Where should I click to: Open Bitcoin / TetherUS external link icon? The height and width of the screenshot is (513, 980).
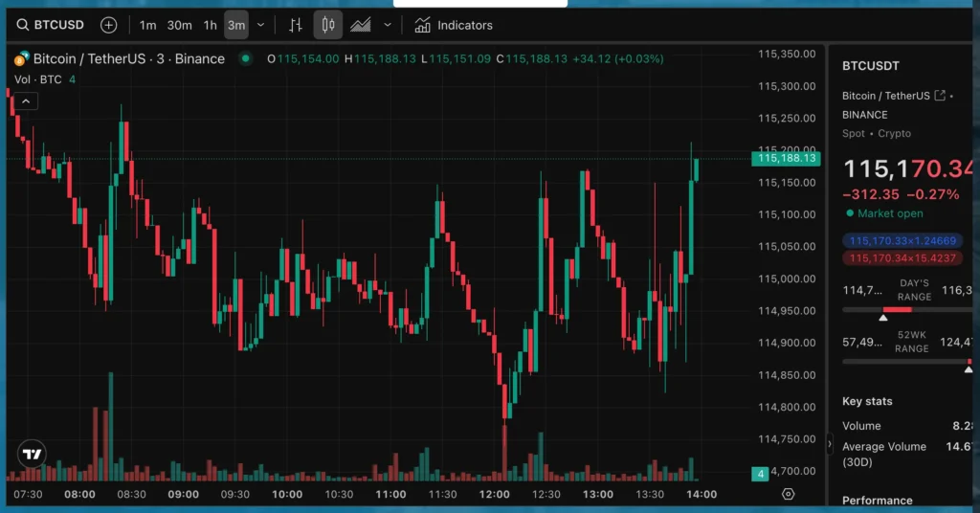(940, 96)
